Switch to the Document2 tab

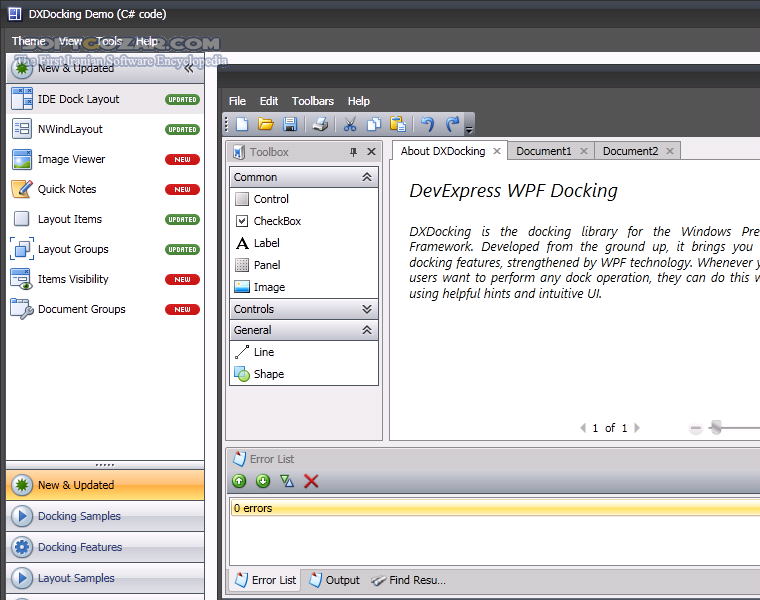coord(630,151)
